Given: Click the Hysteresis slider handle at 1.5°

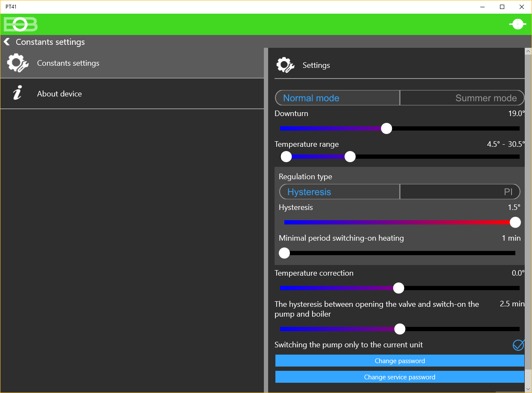Looking at the screenshot, I should [x=515, y=222].
